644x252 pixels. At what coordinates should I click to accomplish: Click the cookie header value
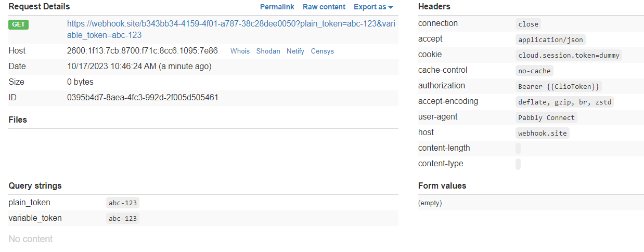[x=569, y=55]
